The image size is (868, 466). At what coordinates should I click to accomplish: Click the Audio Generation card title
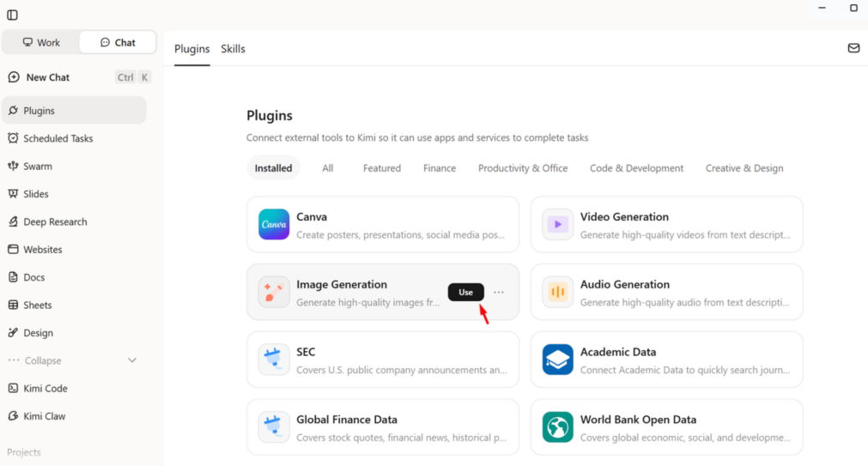pyautogui.click(x=625, y=284)
